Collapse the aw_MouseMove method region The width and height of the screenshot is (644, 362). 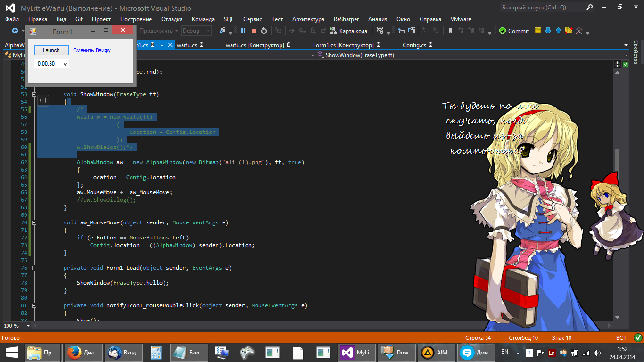click(x=34, y=222)
